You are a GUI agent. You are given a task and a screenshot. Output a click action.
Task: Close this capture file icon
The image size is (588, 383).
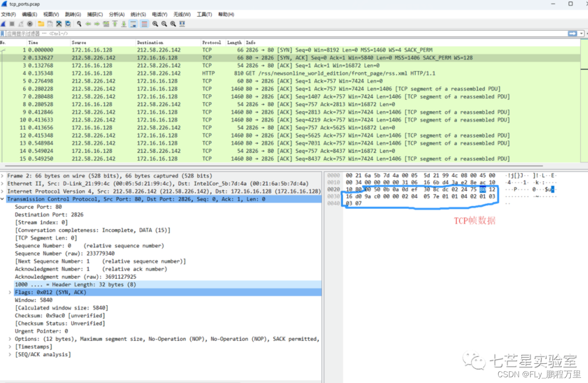[x=59, y=24]
